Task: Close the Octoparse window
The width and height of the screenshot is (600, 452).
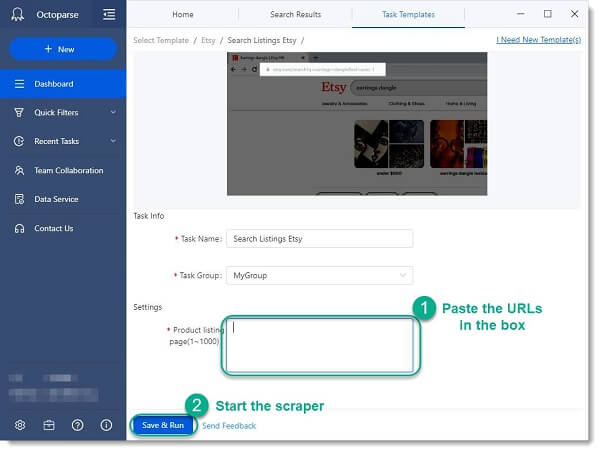Action: click(574, 14)
